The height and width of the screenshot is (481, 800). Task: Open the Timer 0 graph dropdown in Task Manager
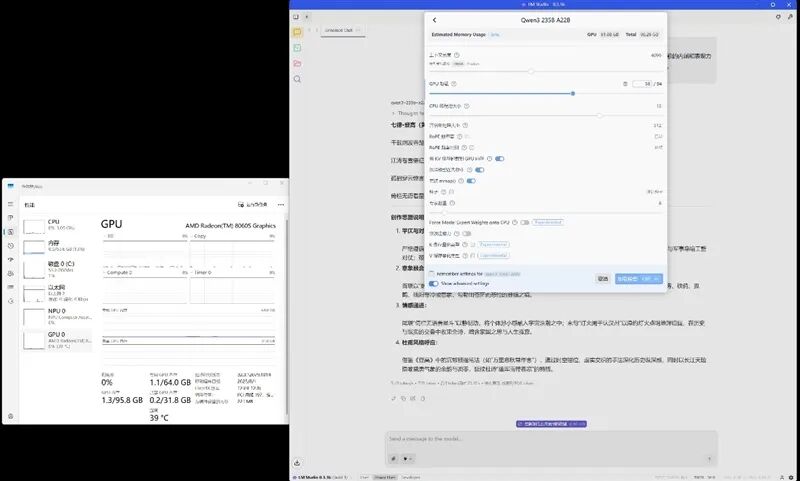coord(202,273)
